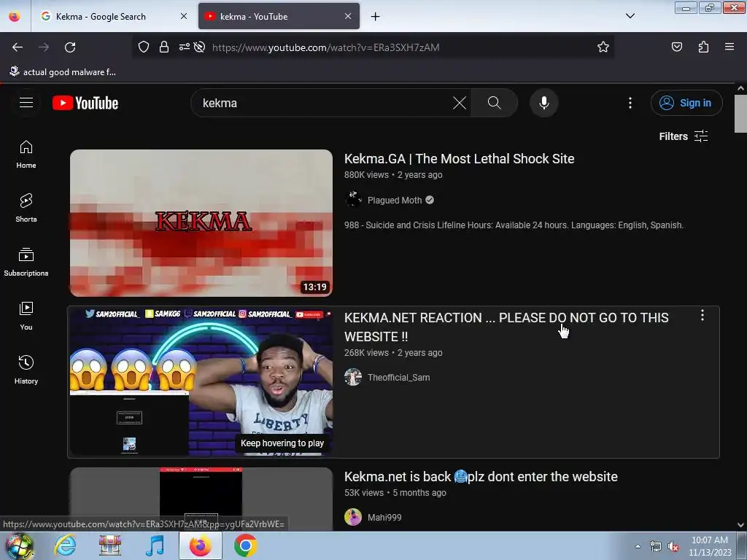Close the Kekma - Google Search tab
The image size is (747, 560).
(x=183, y=16)
